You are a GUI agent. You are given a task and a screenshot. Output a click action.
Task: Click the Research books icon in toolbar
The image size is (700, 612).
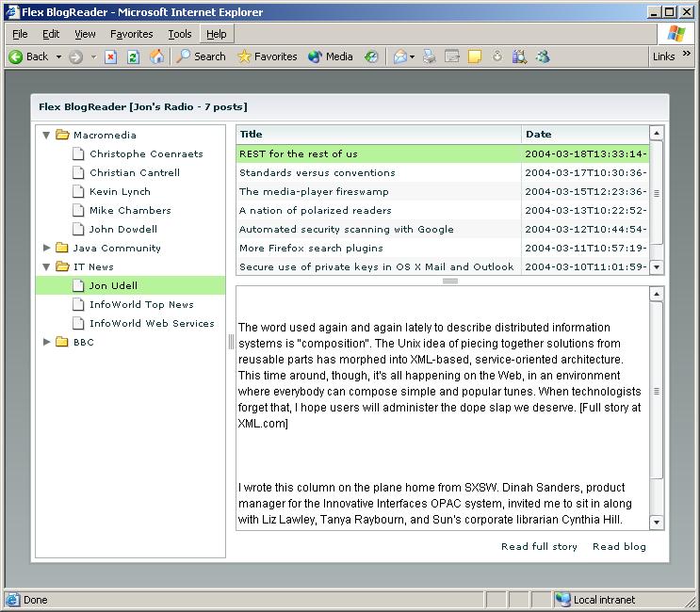click(519, 56)
